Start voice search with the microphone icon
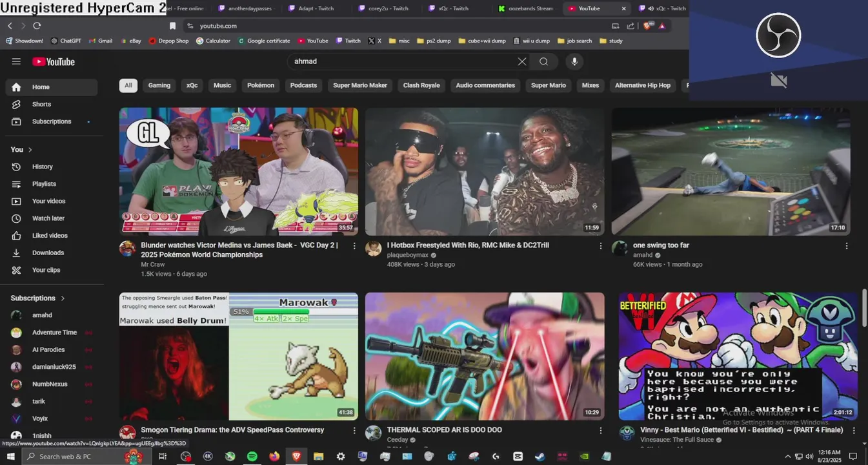Image resolution: width=868 pixels, height=465 pixels. 574,61
